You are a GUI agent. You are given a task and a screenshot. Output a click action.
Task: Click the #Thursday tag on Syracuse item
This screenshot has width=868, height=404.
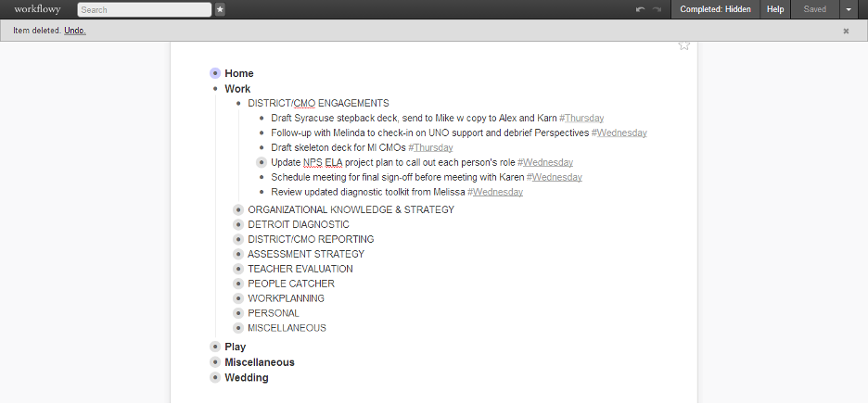click(x=581, y=118)
